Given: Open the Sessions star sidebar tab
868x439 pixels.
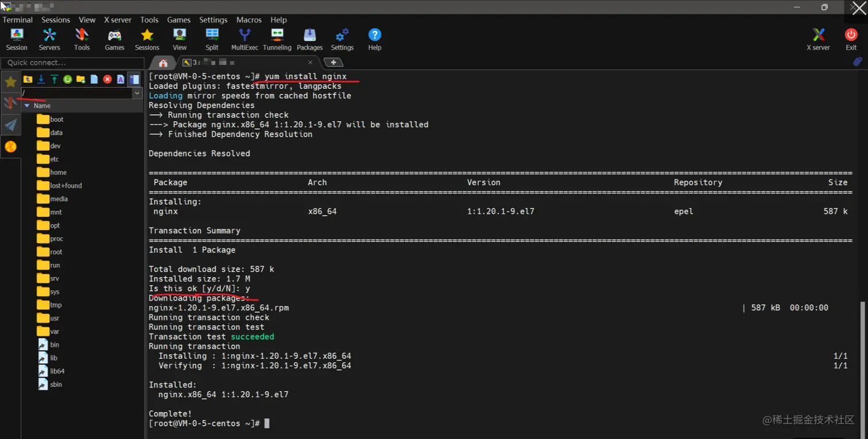Looking at the screenshot, I should point(10,81).
